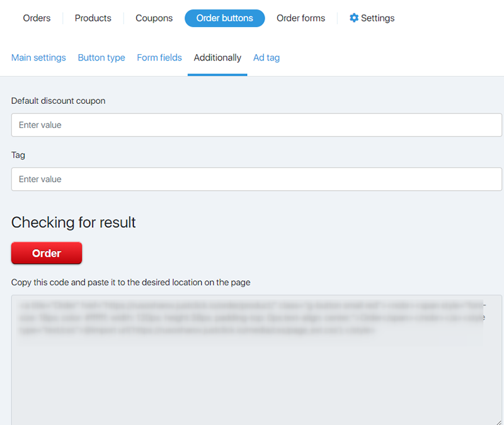Image resolution: width=504 pixels, height=425 pixels.
Task: Select the Order buttons pill tab
Action: (225, 18)
